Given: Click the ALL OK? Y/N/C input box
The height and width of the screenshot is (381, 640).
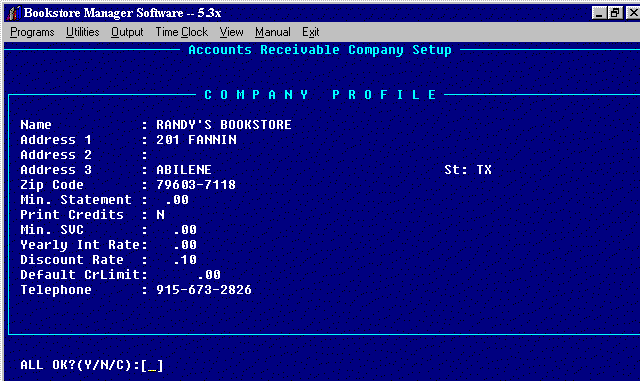Looking at the screenshot, I should pyautogui.click(x=152, y=365).
